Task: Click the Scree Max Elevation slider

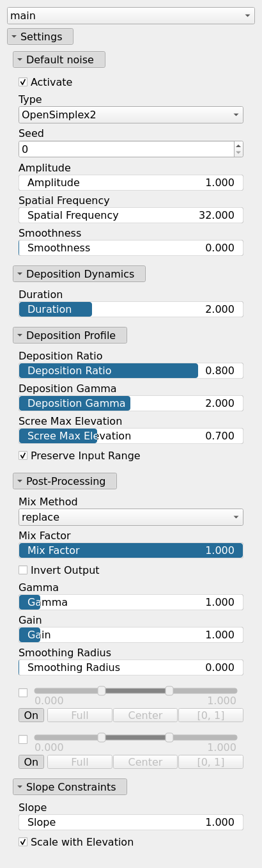Action: 131,436
